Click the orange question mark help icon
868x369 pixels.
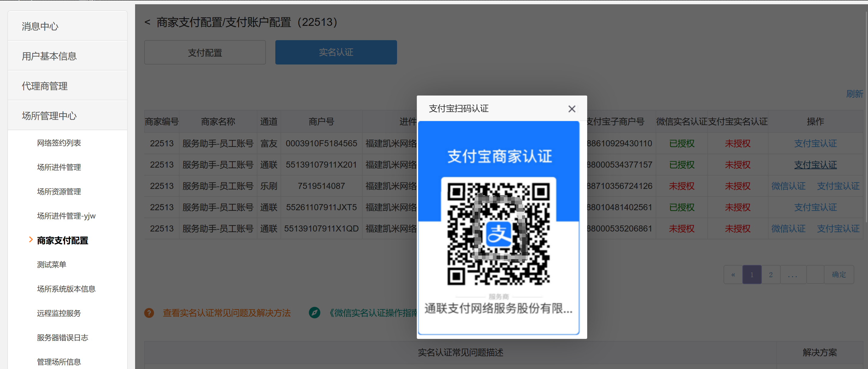tap(149, 313)
